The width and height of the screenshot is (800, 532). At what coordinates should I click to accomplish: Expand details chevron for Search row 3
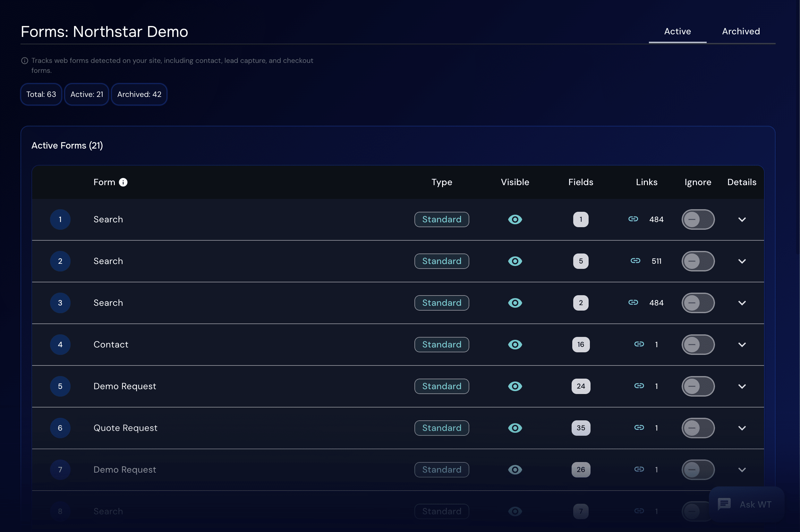[742, 303]
